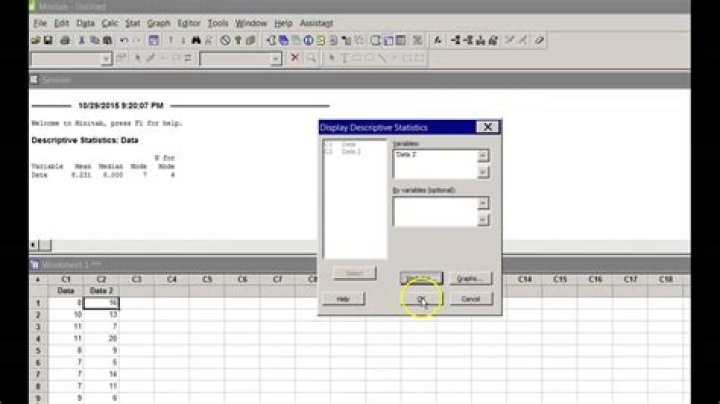Select worksheet column header C5
This screenshot has width=720, height=404.
(x=207, y=279)
